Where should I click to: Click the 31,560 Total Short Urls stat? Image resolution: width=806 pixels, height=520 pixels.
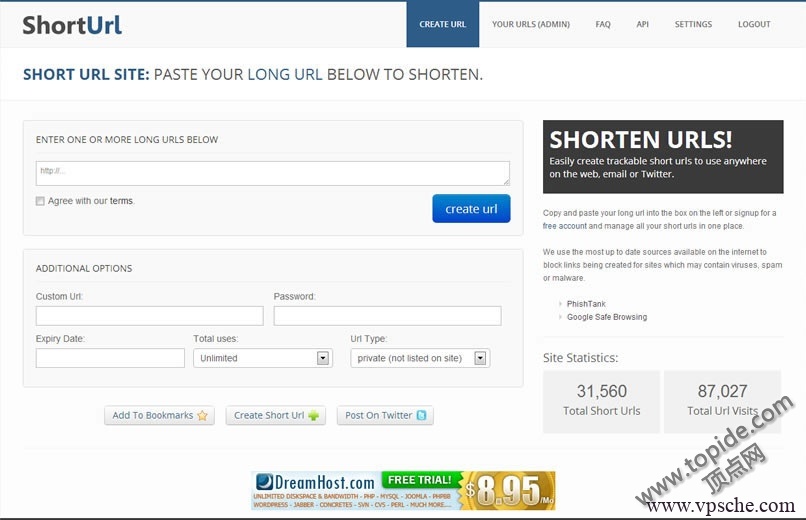coord(601,401)
